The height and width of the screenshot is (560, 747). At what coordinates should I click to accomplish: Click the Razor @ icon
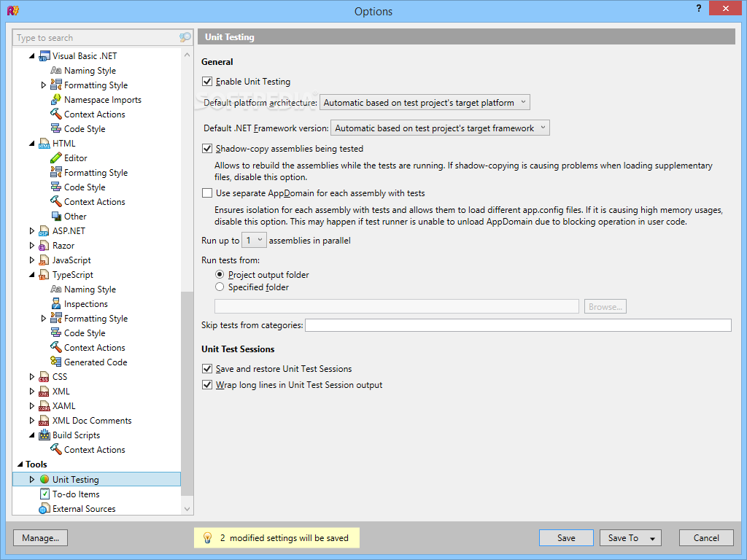[x=44, y=246]
